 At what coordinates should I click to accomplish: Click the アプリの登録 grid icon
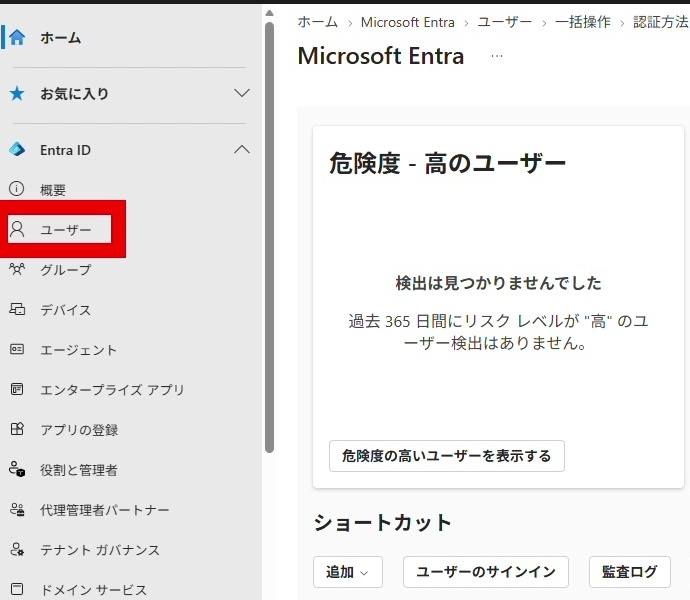tap(17, 429)
